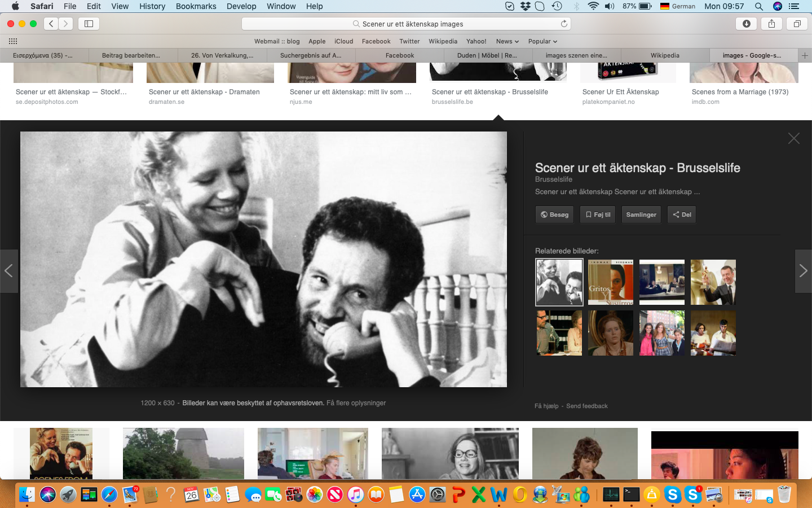Open the windmill image result below
The height and width of the screenshot is (508, 812).
[x=183, y=453]
